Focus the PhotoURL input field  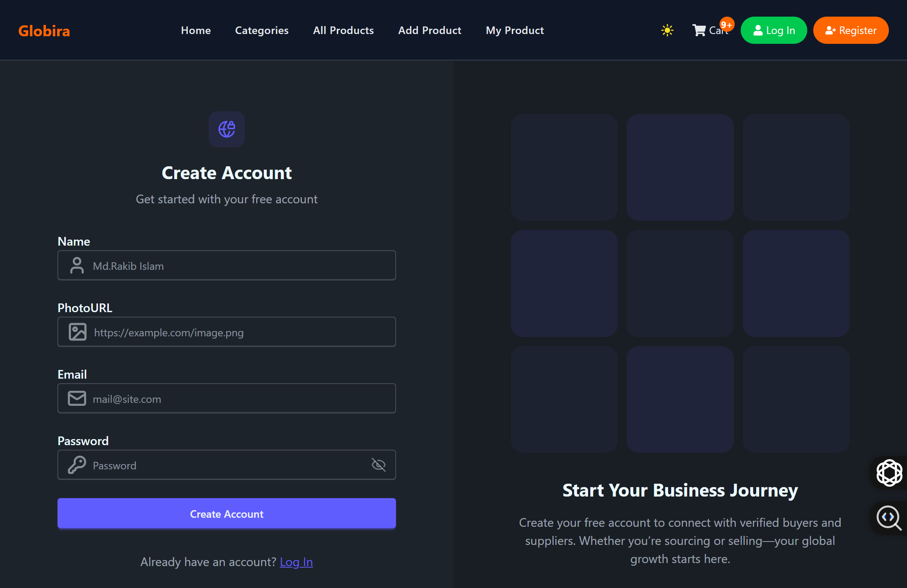[x=226, y=332]
